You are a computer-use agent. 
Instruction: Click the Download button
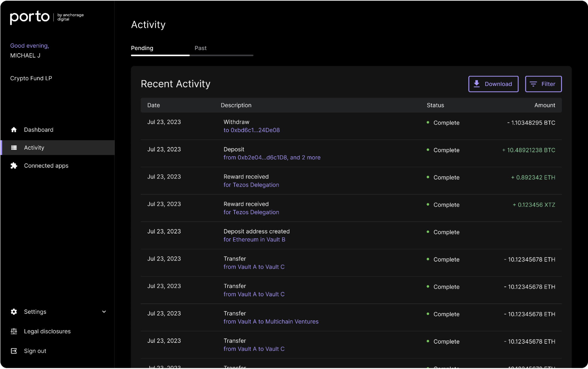(493, 84)
